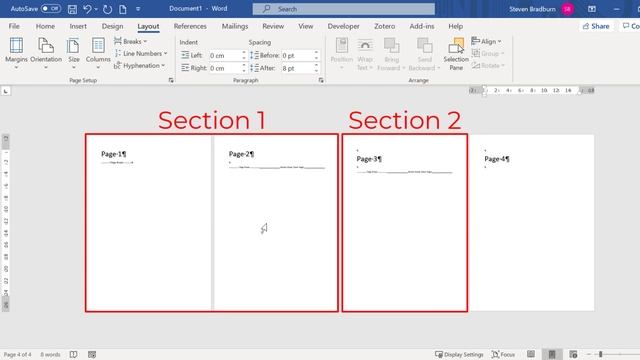640x360 pixels.
Task: Click the Spacing After spinner arrows
Action: [316, 68]
